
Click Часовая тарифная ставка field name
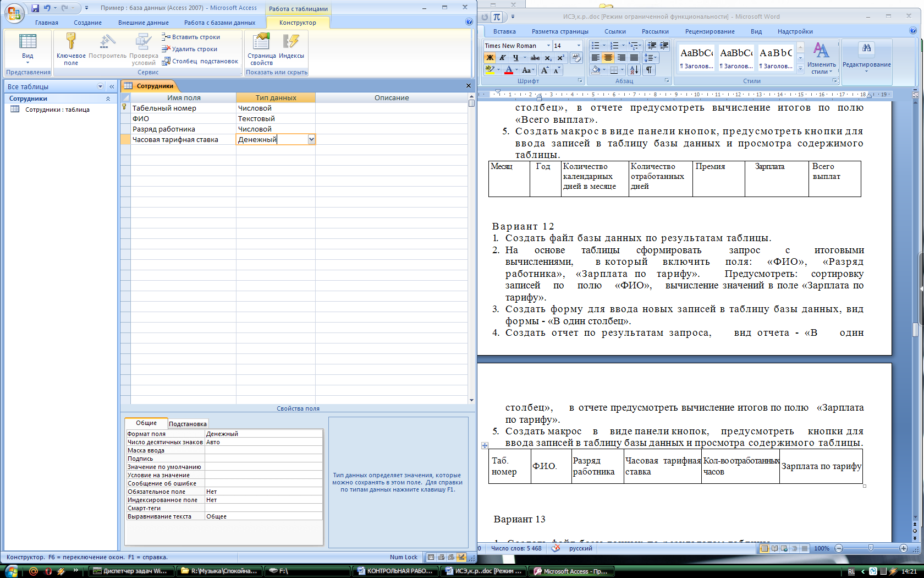tap(175, 140)
